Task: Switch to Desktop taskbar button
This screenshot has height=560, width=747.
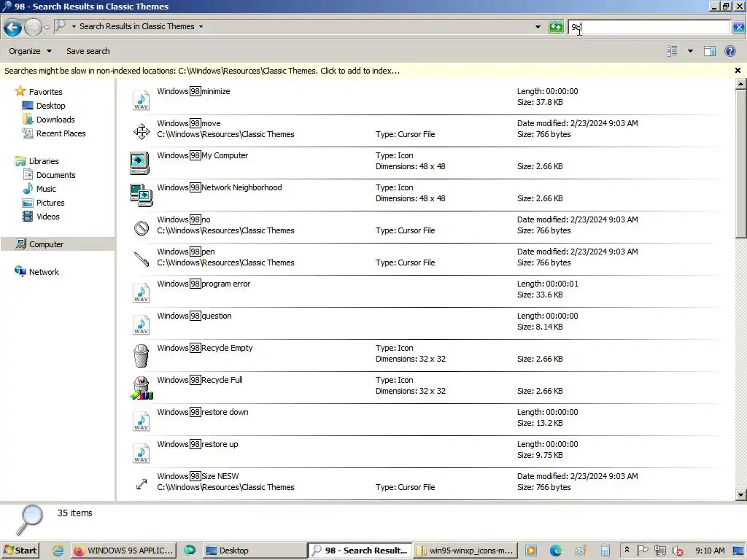Action: 255,551
